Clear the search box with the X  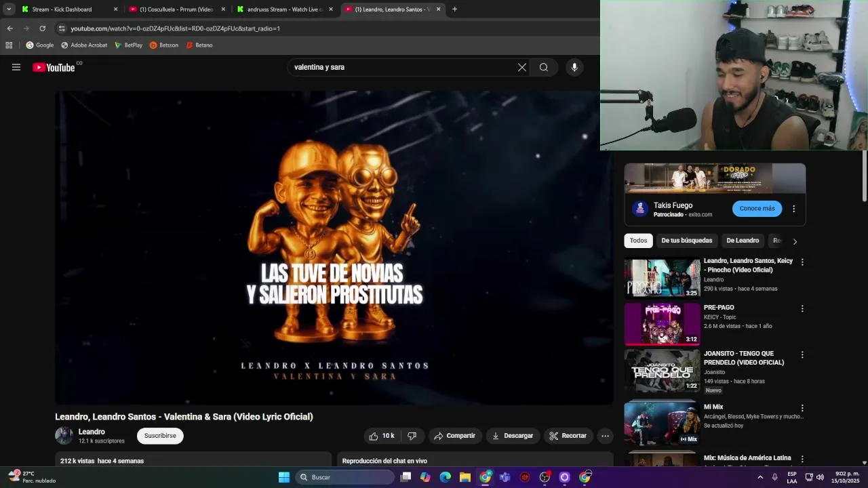pyautogui.click(x=522, y=67)
